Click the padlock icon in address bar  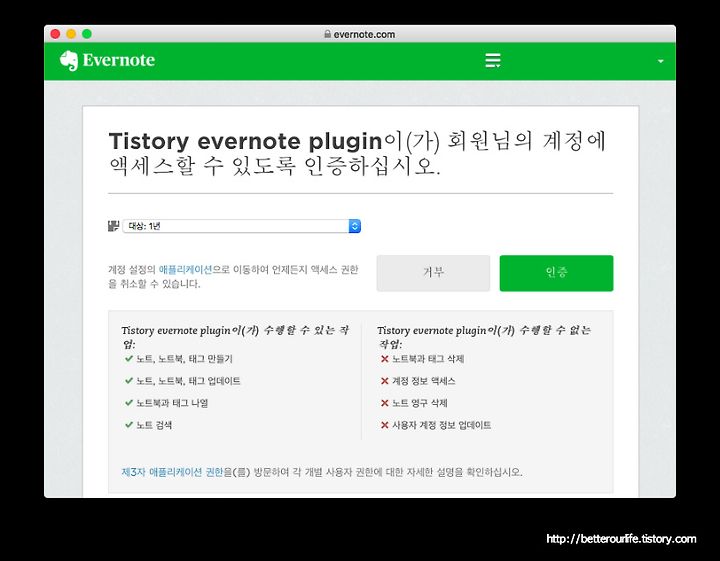(327, 34)
